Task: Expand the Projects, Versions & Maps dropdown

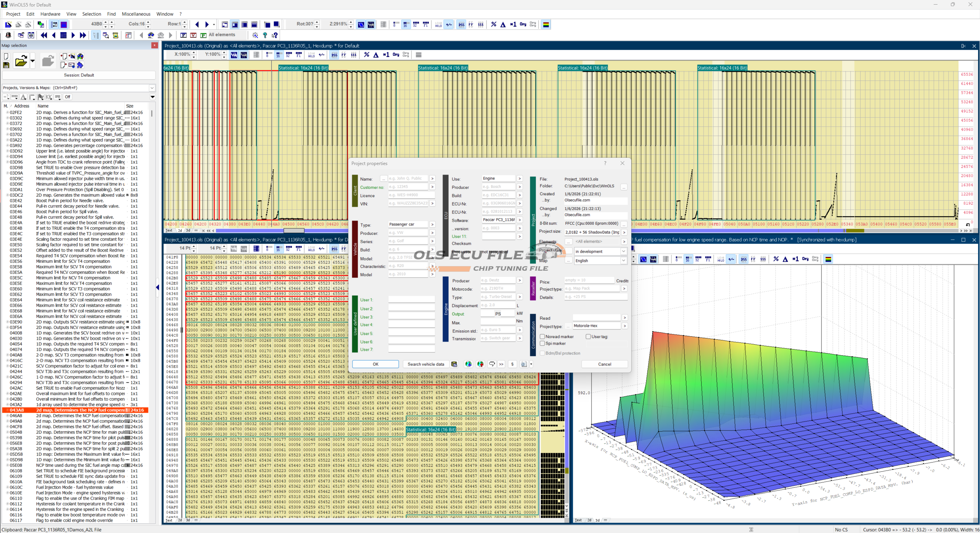Action: 152,88
